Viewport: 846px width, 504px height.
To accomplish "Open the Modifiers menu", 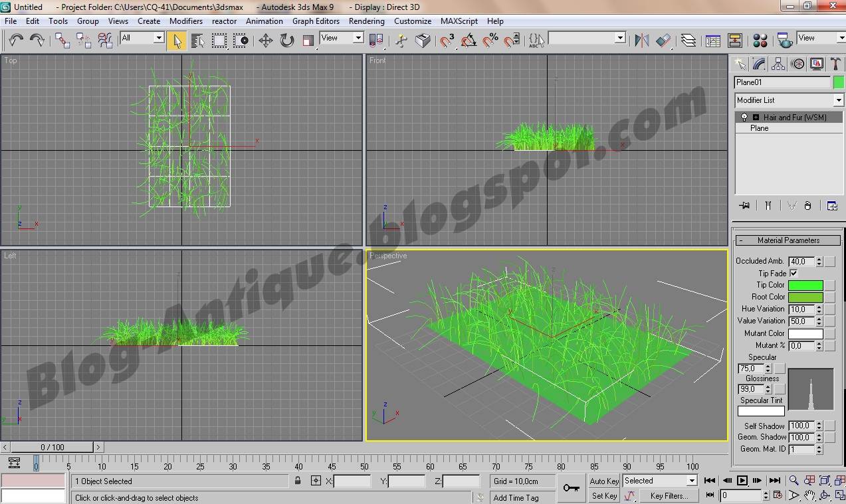I will coord(186,21).
